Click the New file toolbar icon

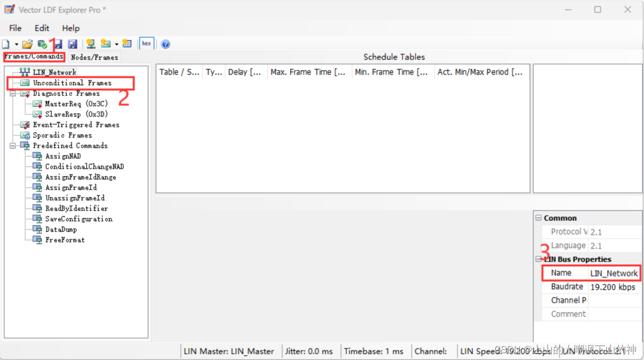(x=6, y=44)
